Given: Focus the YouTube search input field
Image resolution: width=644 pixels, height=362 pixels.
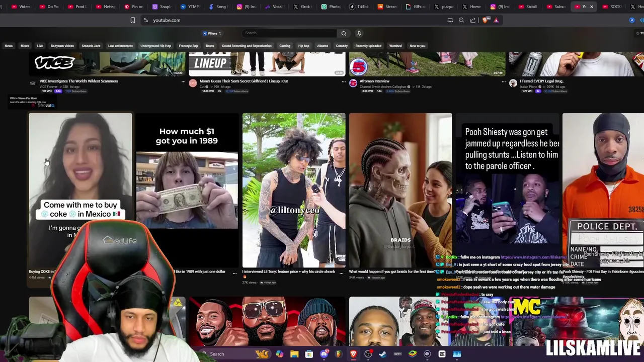Looking at the screenshot, I should [x=289, y=33].
